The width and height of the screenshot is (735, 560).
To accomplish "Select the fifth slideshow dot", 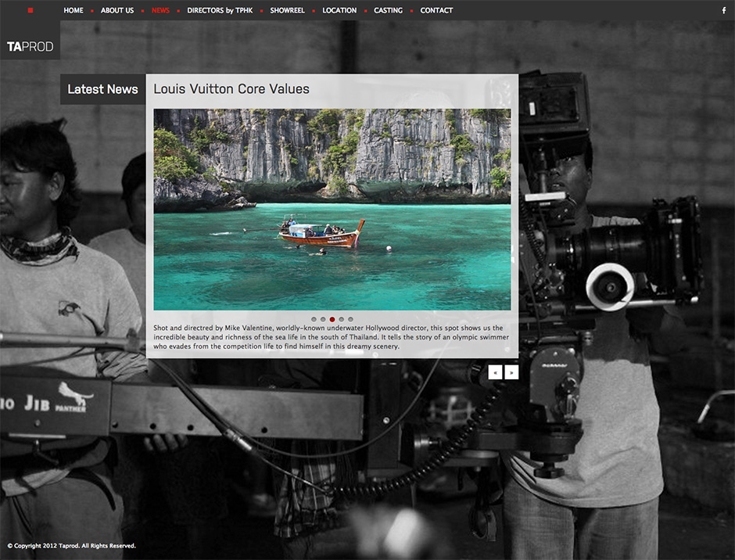I will coord(350,319).
